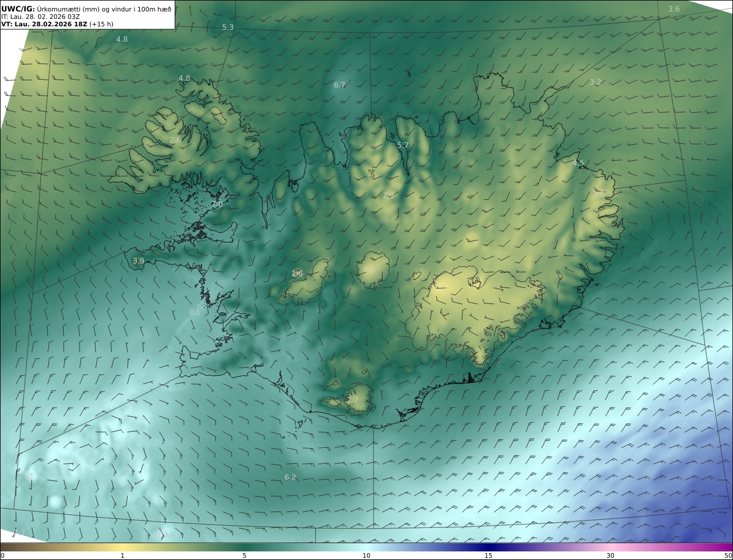Click the 2.6 value in the Westfjords
The image size is (733, 560).
[x=175, y=140]
